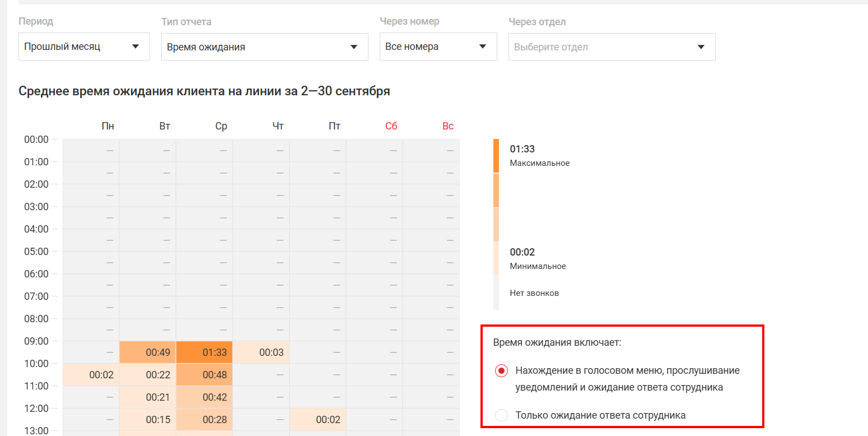The image size is (868, 436).
Task: Click the 00:49 cell on Tuesday
Action: coord(148,352)
